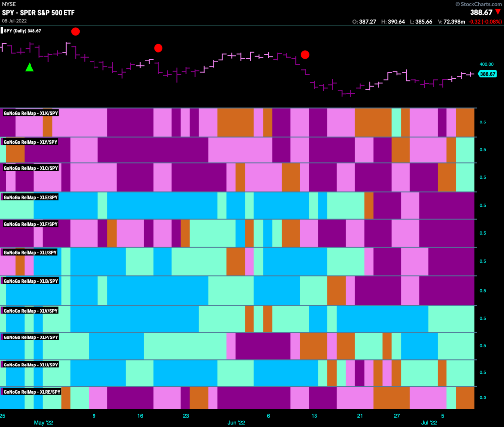
Task: Select the GoNoGo RelMap - XLI/SPY label
Action: [x=30, y=252]
